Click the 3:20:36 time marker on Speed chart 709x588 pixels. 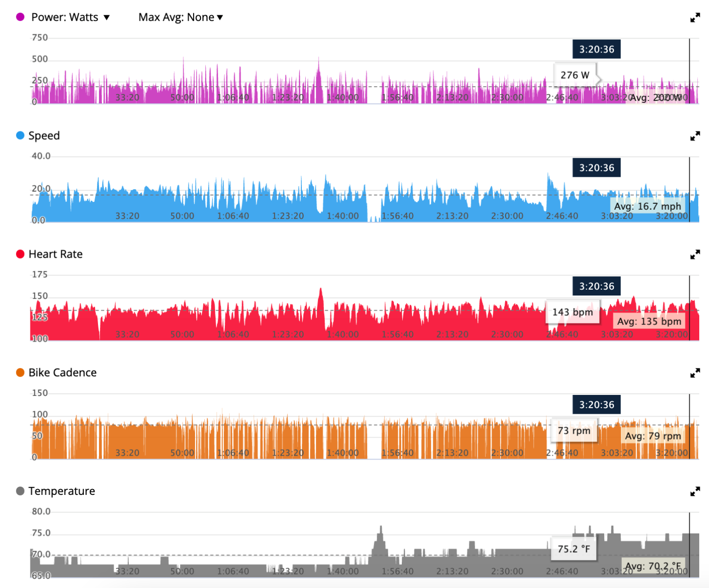click(x=596, y=168)
